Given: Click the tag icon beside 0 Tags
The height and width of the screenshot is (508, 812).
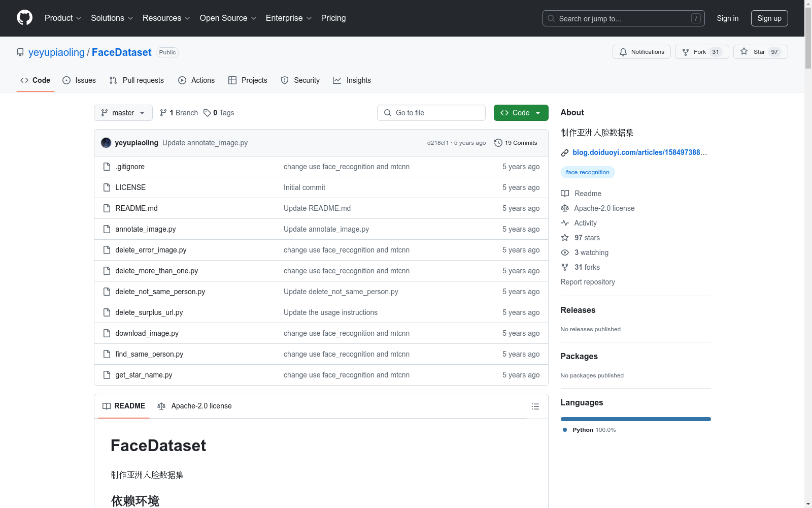Looking at the screenshot, I should pos(207,113).
